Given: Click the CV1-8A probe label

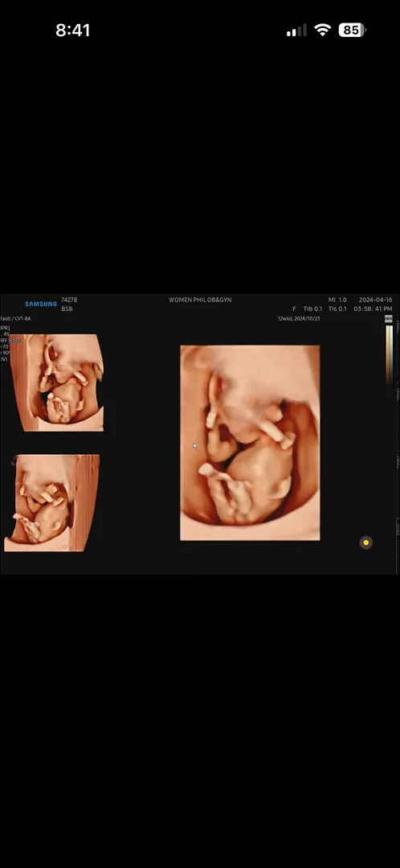Looking at the screenshot, I should click(22, 319).
